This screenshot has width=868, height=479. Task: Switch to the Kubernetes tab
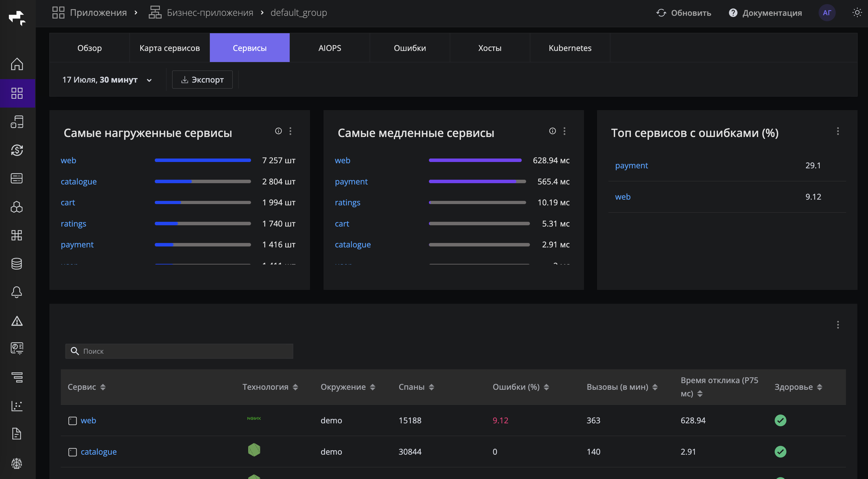tap(570, 48)
